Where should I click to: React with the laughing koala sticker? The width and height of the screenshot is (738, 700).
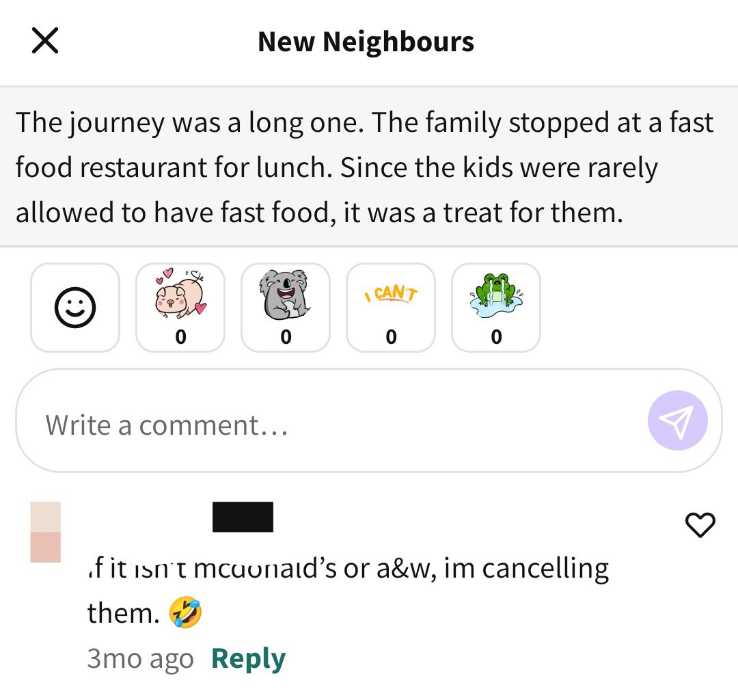click(x=286, y=308)
